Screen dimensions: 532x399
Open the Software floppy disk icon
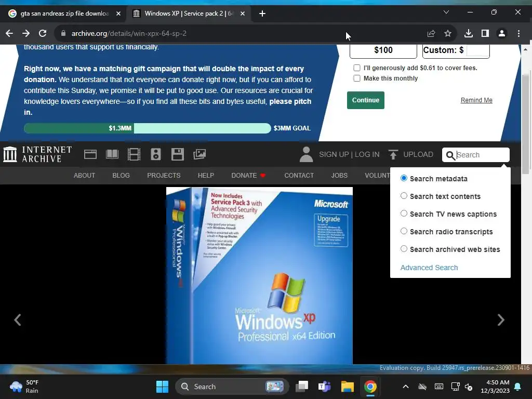pyautogui.click(x=178, y=154)
